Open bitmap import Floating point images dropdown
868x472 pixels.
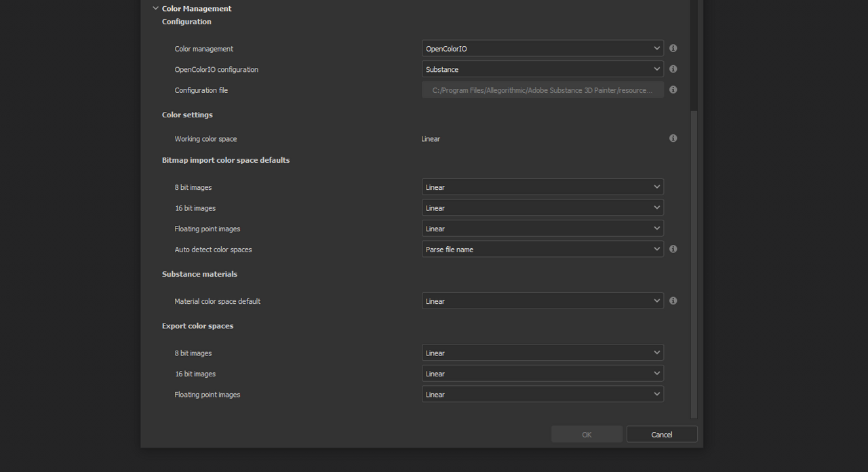542,229
